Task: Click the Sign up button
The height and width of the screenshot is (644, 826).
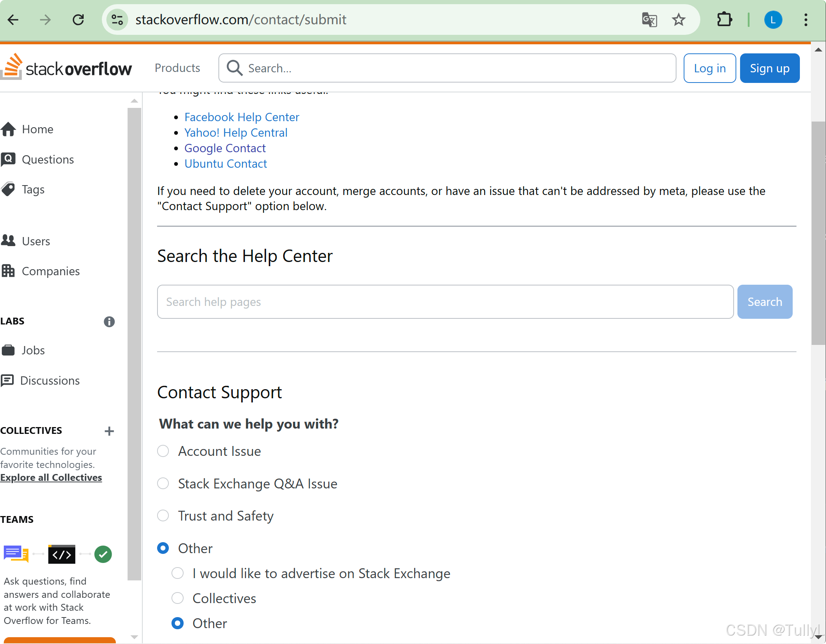Action: coord(770,68)
